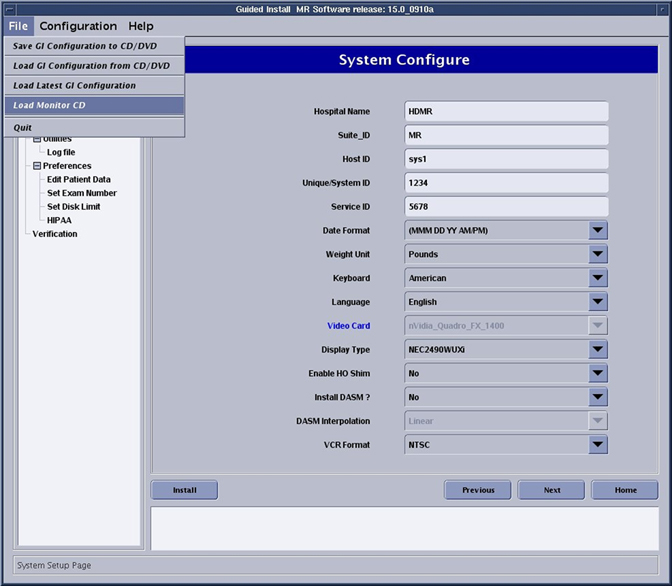Select Verification in the sidebar tree
The height and width of the screenshot is (586, 672).
55,234
